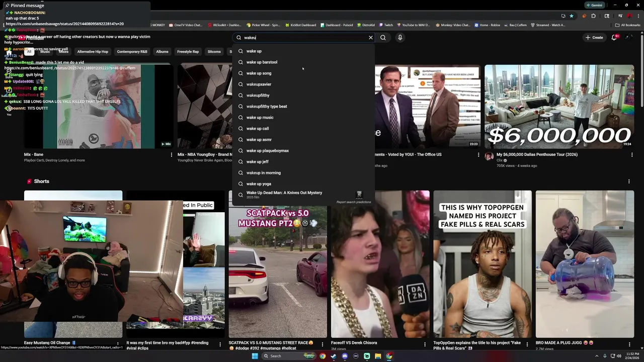
Task: Play the TopOppGen Fake Pills & Real Scars short
Action: coord(482,264)
